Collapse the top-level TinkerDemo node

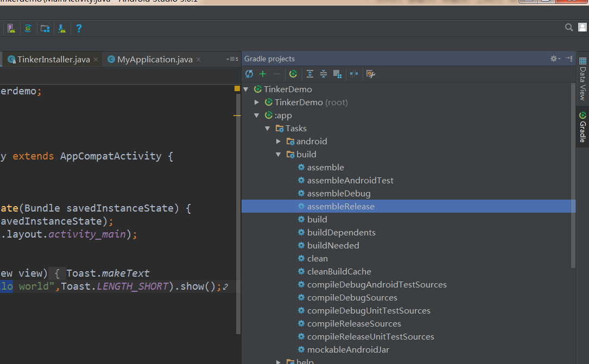[246, 90]
